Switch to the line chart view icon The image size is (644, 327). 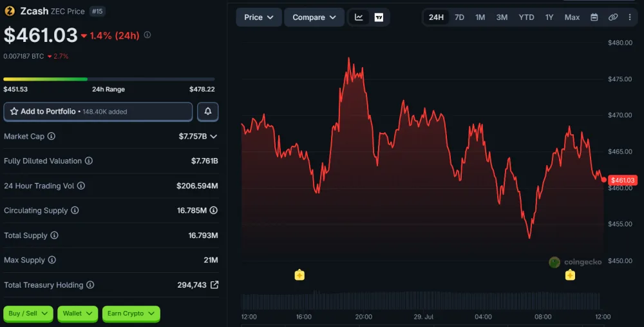point(359,17)
